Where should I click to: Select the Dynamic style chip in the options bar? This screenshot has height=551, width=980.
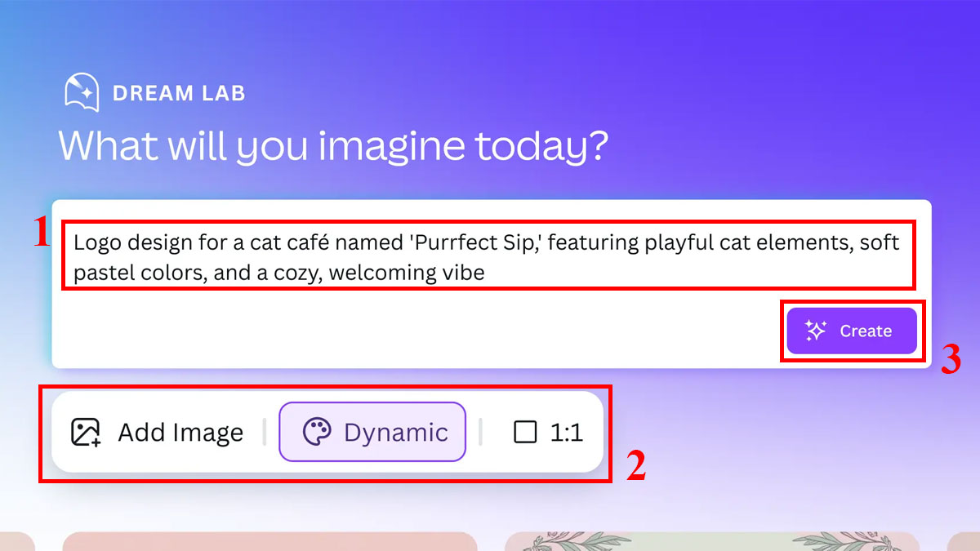pyautogui.click(x=372, y=432)
